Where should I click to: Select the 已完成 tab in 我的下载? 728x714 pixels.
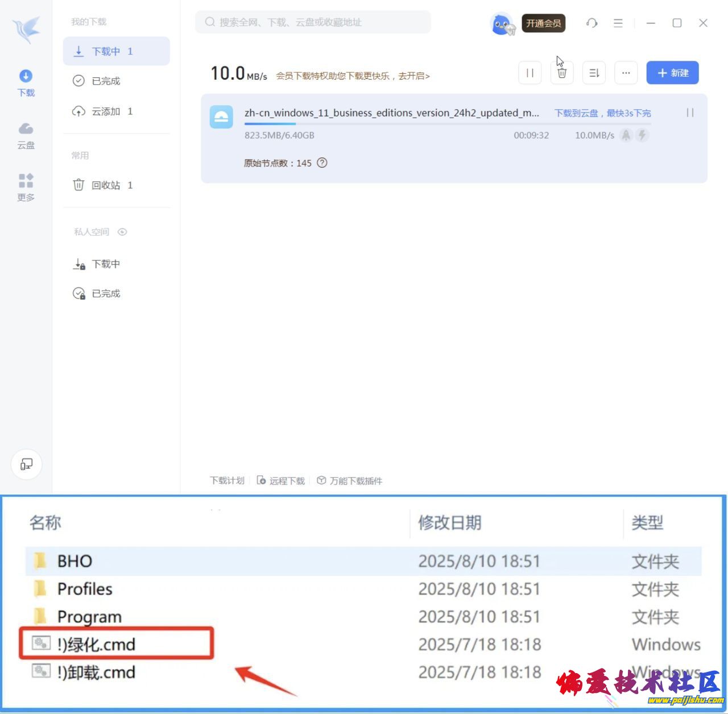click(106, 81)
